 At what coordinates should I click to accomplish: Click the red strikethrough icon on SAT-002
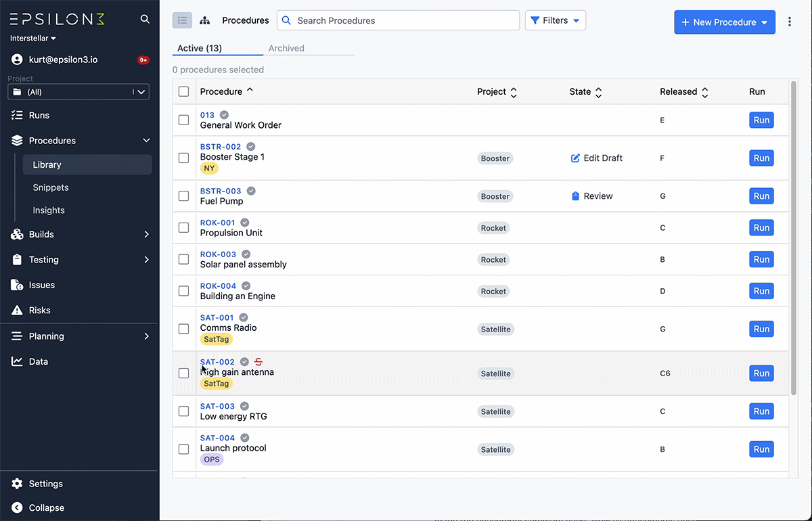tap(258, 362)
